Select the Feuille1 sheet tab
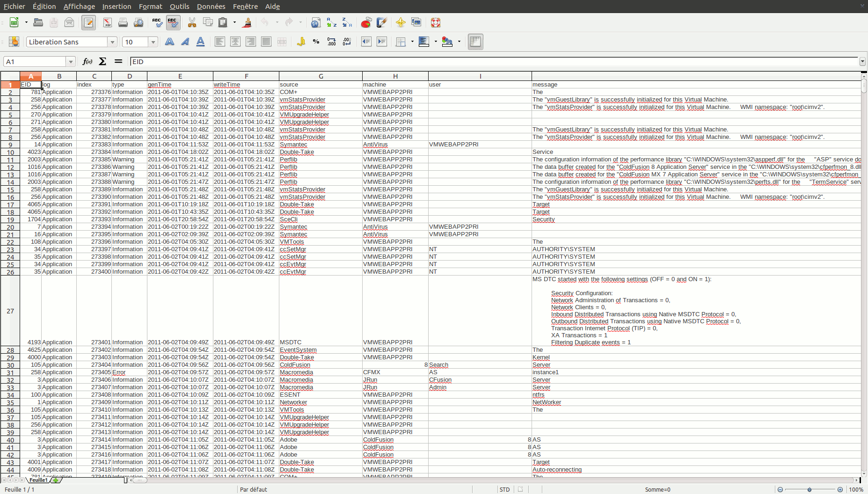 click(x=38, y=480)
